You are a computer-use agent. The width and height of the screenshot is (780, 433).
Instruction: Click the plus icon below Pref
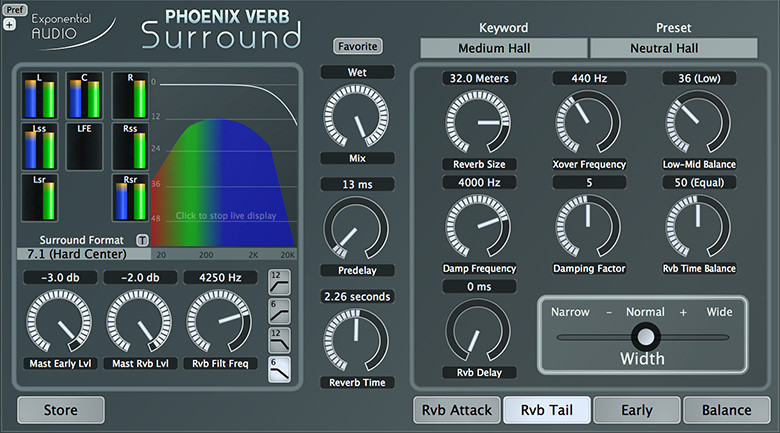pyautogui.click(x=9, y=24)
